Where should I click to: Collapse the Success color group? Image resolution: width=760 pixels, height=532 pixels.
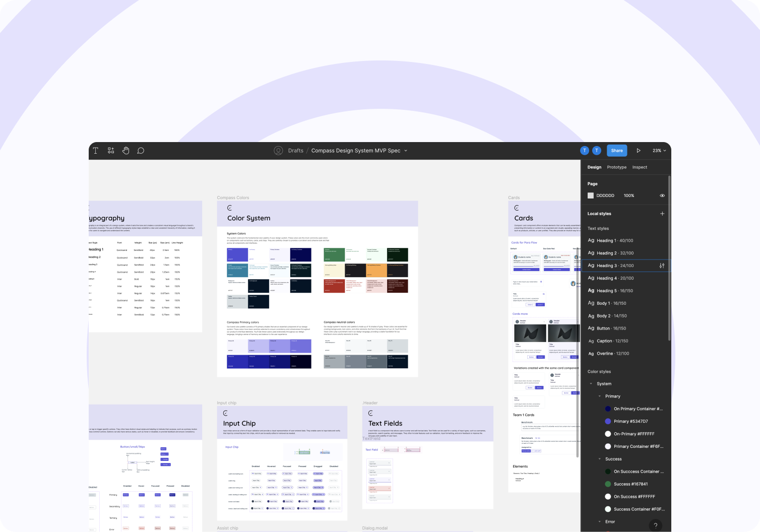coord(599,459)
